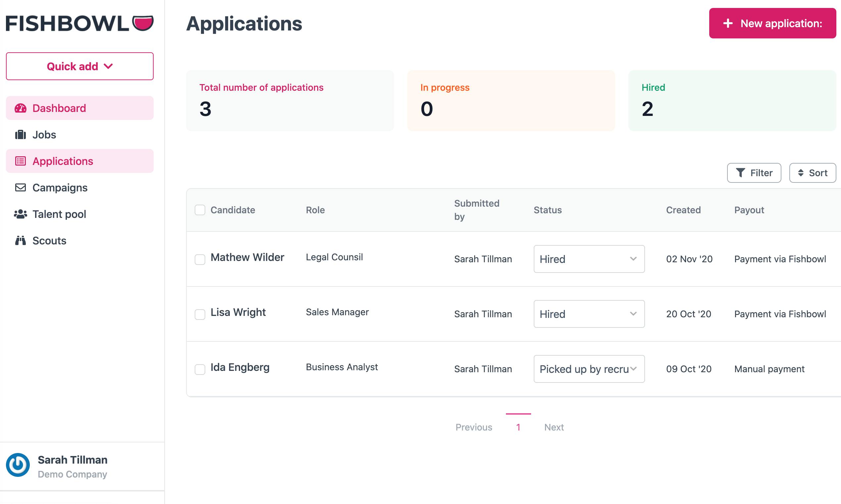Screen dimensions: 841x504
Task: Click the Status column header
Action: [548, 210]
